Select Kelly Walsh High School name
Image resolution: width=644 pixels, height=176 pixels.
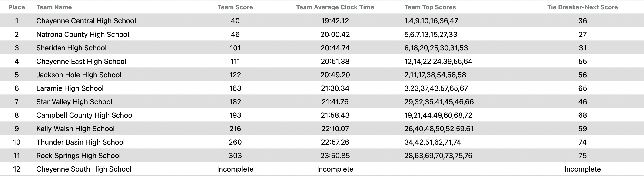click(75, 129)
